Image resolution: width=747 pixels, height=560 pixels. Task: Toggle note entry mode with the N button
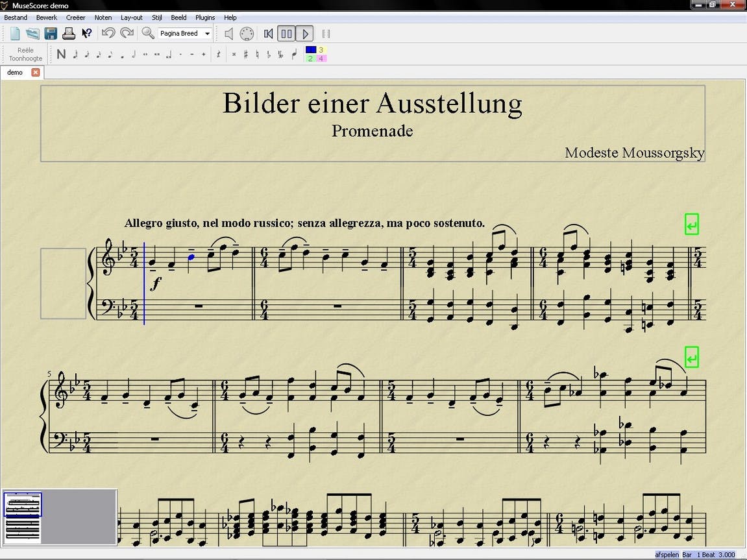61,55
